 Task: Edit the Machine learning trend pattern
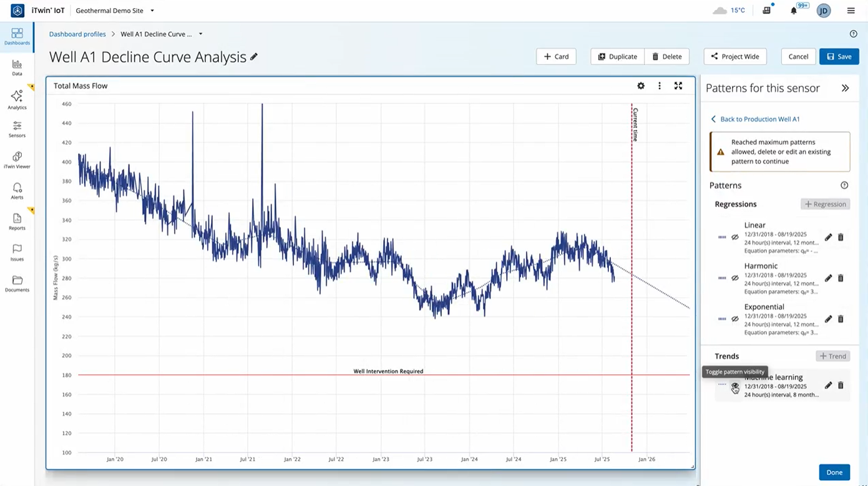click(x=828, y=386)
